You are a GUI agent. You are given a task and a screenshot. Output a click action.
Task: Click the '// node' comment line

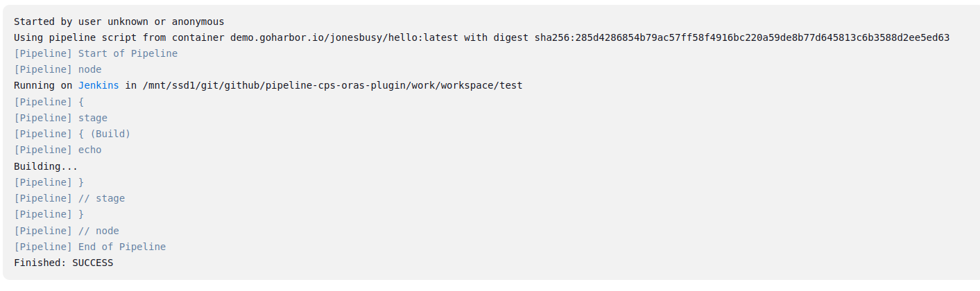(x=67, y=231)
